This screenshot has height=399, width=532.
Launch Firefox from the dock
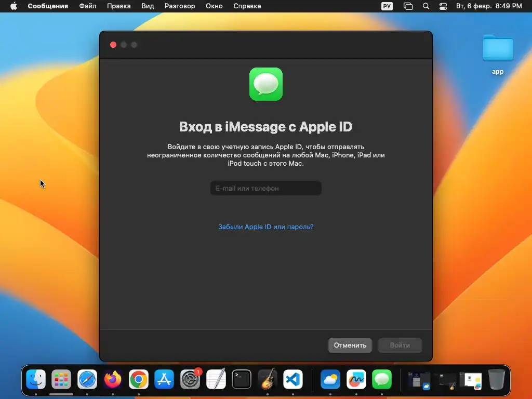click(113, 379)
